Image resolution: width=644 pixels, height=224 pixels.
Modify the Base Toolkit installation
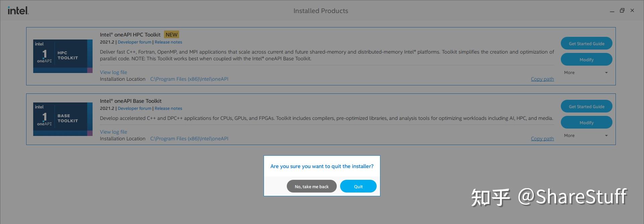pos(586,123)
